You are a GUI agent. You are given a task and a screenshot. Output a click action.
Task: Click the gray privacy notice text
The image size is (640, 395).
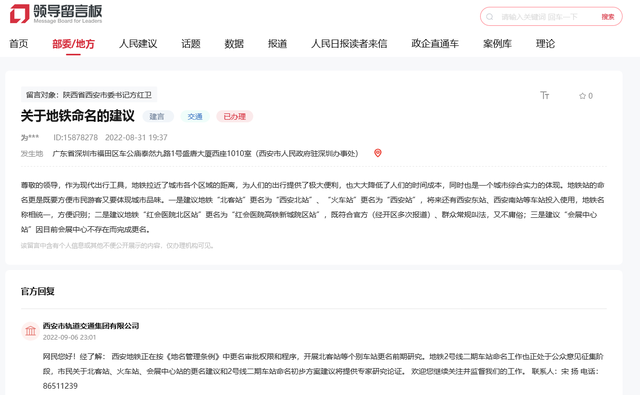[x=118, y=245]
